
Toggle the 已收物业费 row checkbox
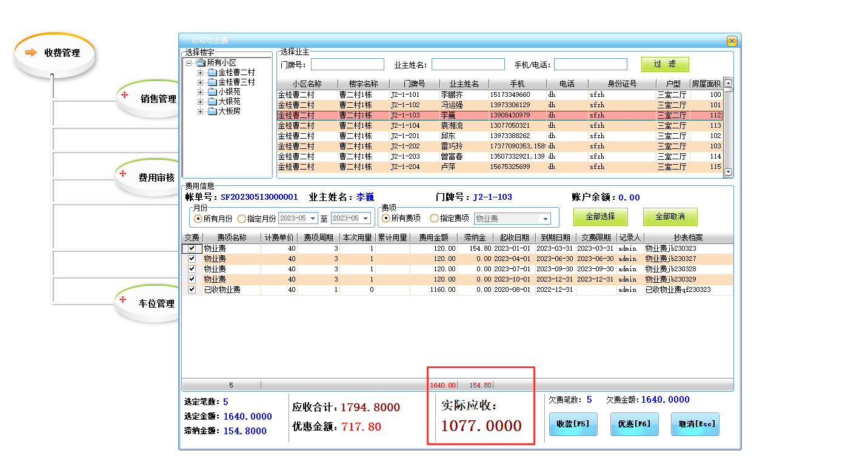click(x=192, y=289)
